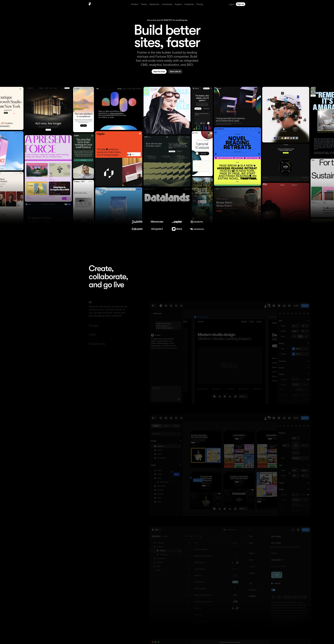
Task: Open Height Fit dropdown in Wireframer mockup
Action: 305,331
